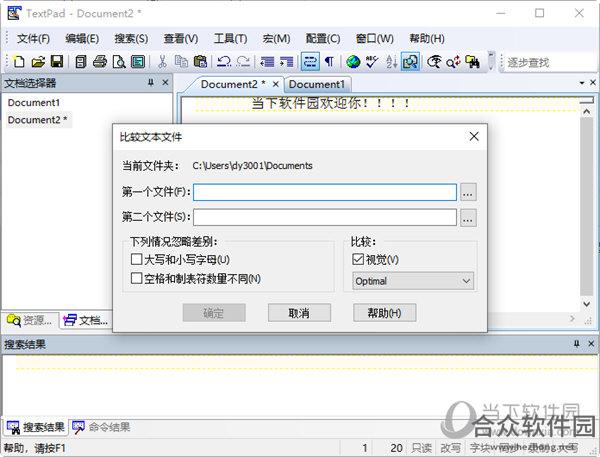
Task: Select Document1 in document selector list
Action: click(x=34, y=103)
